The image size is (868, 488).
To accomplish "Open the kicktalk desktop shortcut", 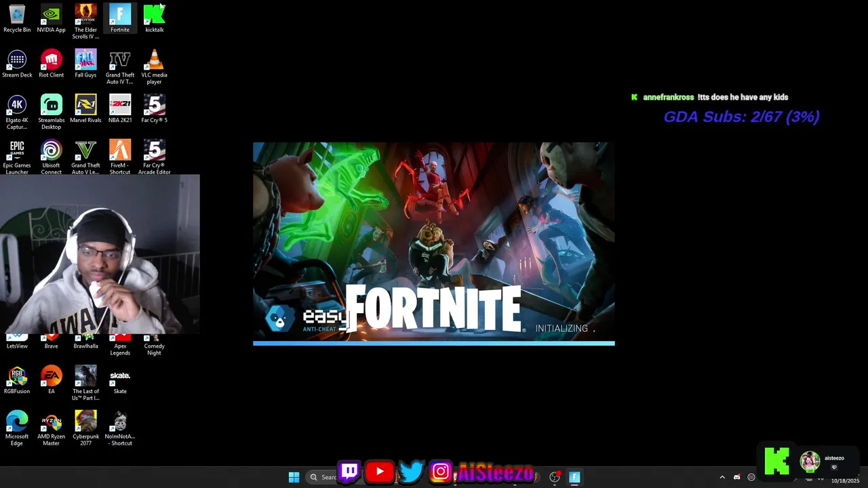I will pyautogui.click(x=155, y=18).
